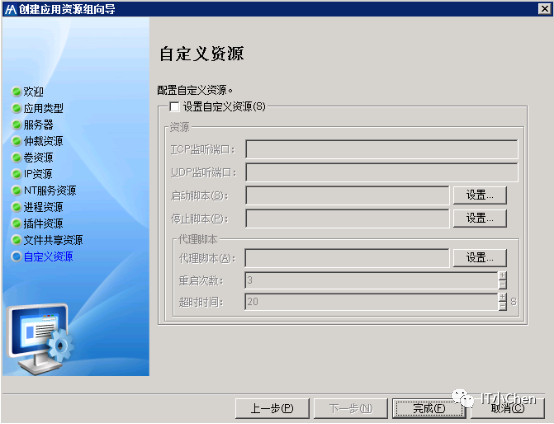Click the blue bullet icon beside 自定义资源
Screen dimensions: 554x424
click(16, 256)
